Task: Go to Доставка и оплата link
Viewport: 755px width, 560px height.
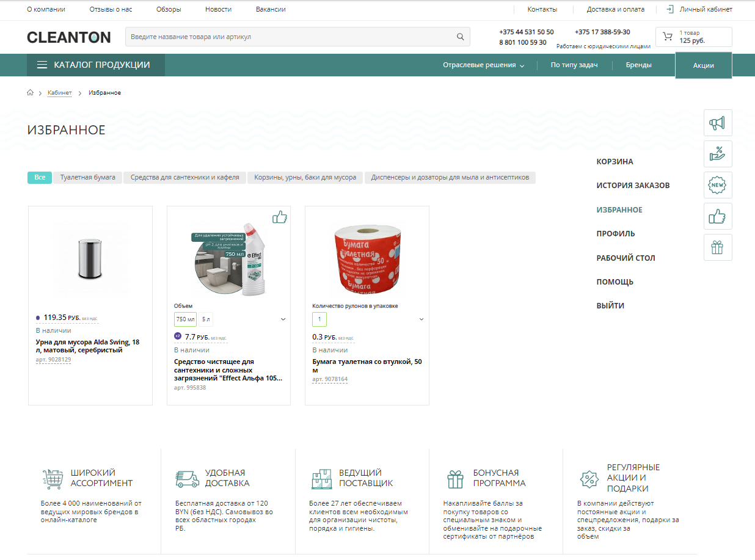Action: pos(615,10)
